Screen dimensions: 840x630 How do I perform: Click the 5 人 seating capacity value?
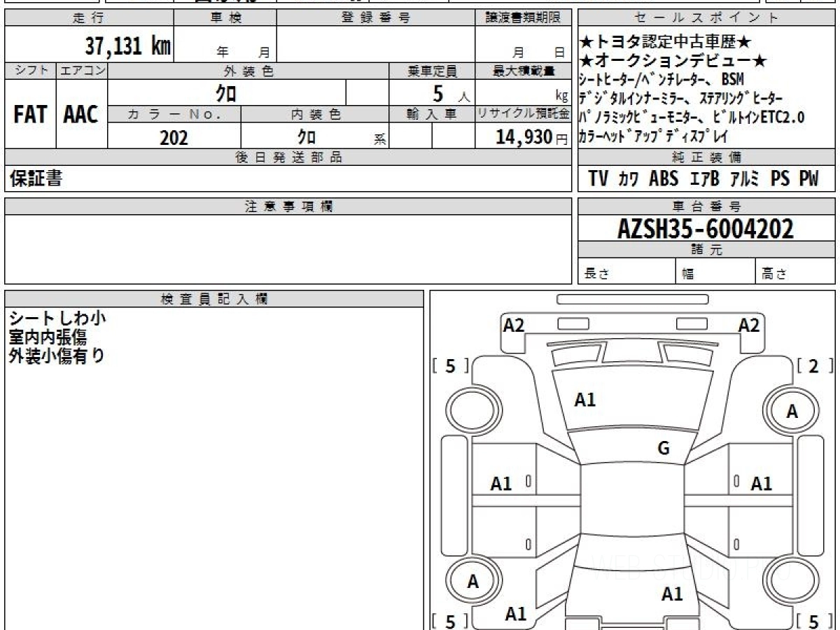coord(451,93)
